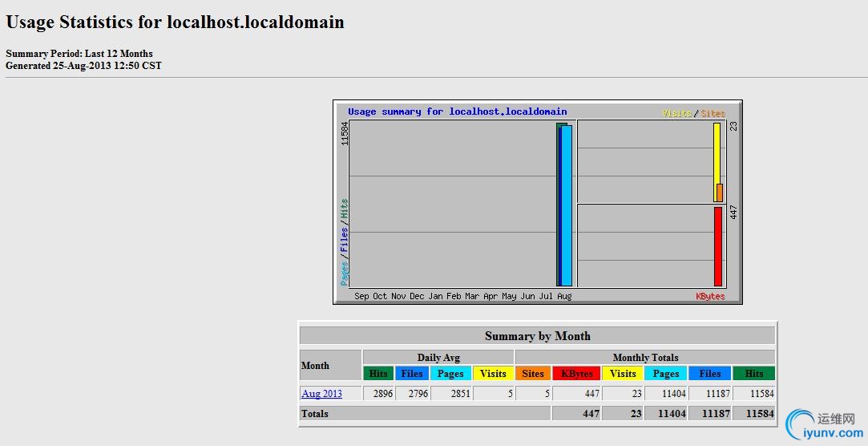Image resolution: width=868 pixels, height=446 pixels.
Task: Click the red KBytes bar in chart
Action: point(718,246)
